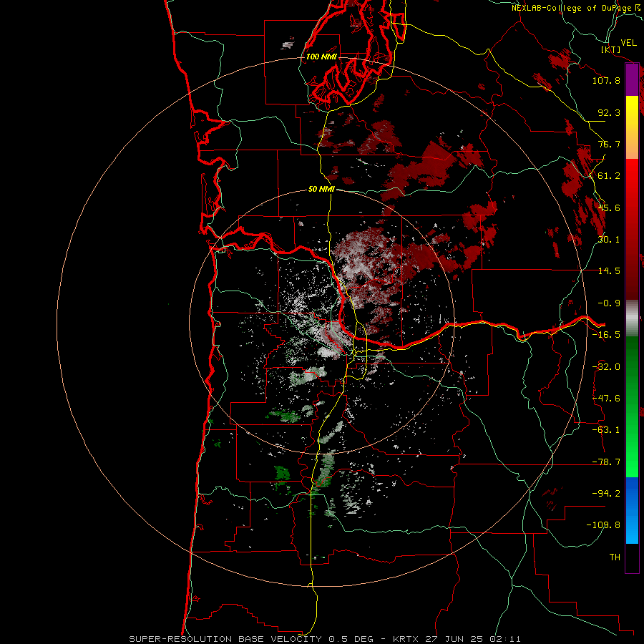Click the gray near-zero segment of color bar
This screenshot has height=644, width=644.
pos(632,318)
